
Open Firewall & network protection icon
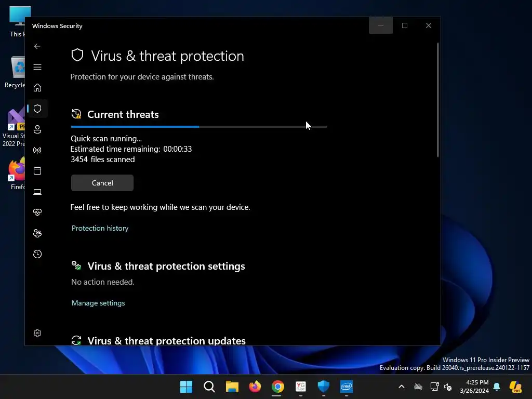point(37,150)
